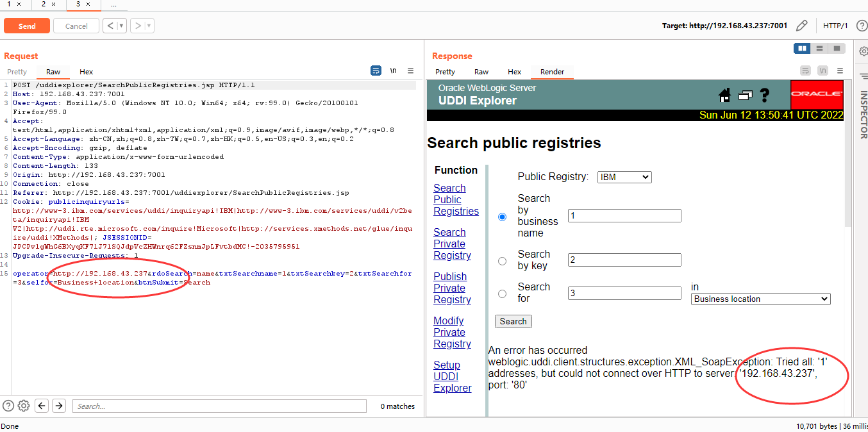Click the INSPECTOR side label
Viewport: 868px width, 432px height.
tap(863, 115)
